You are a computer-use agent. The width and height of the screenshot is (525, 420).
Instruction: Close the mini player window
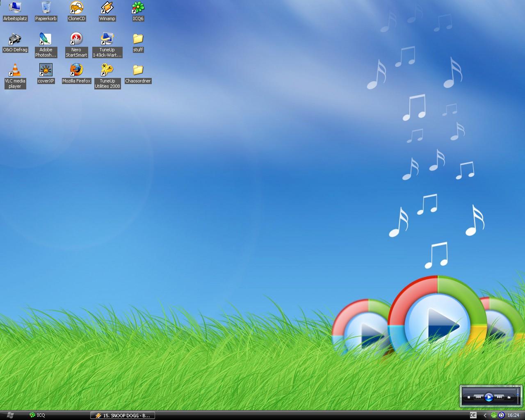click(x=519, y=386)
